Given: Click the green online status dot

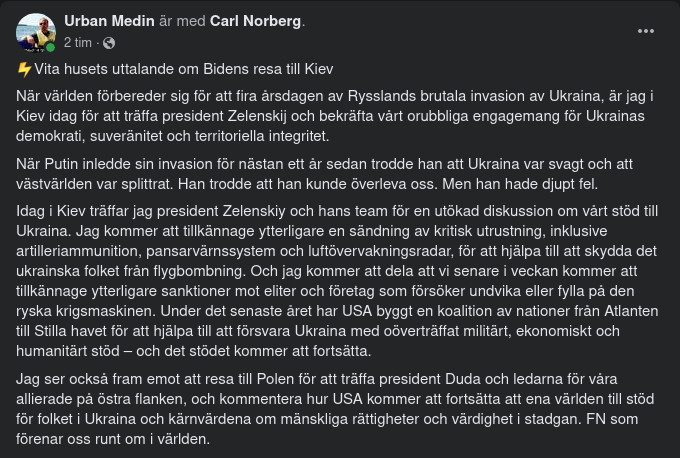Looking at the screenshot, I should click(x=50, y=47).
